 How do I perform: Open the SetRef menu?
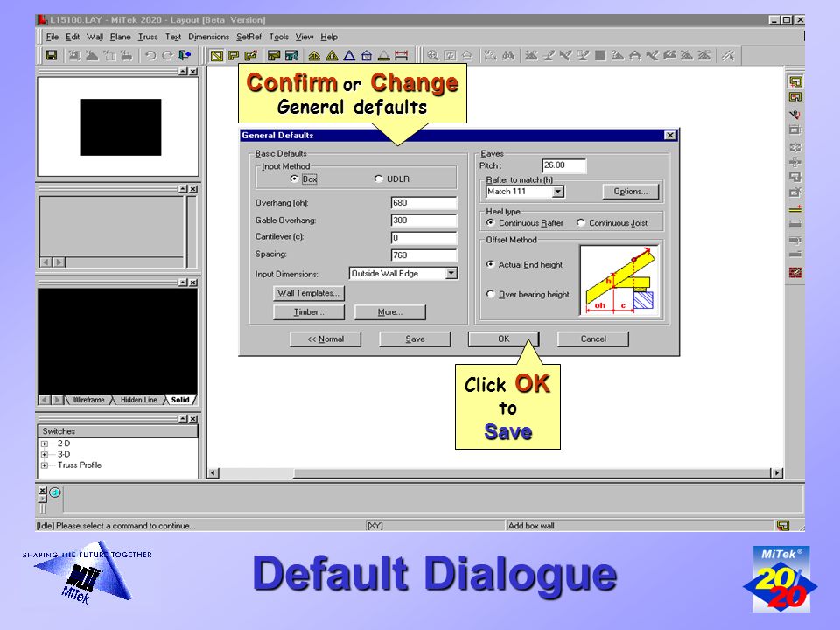click(x=248, y=37)
